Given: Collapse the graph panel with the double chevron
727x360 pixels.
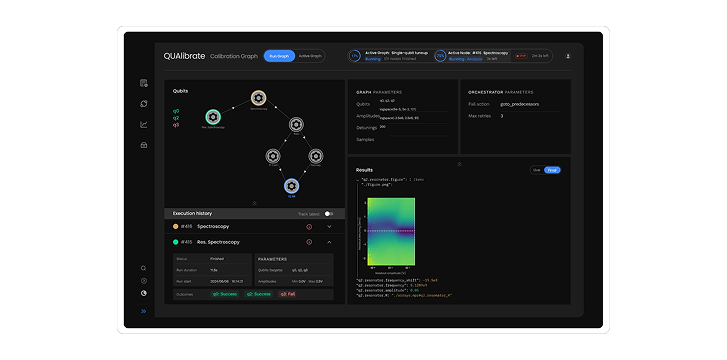Looking at the screenshot, I should pos(255,203).
